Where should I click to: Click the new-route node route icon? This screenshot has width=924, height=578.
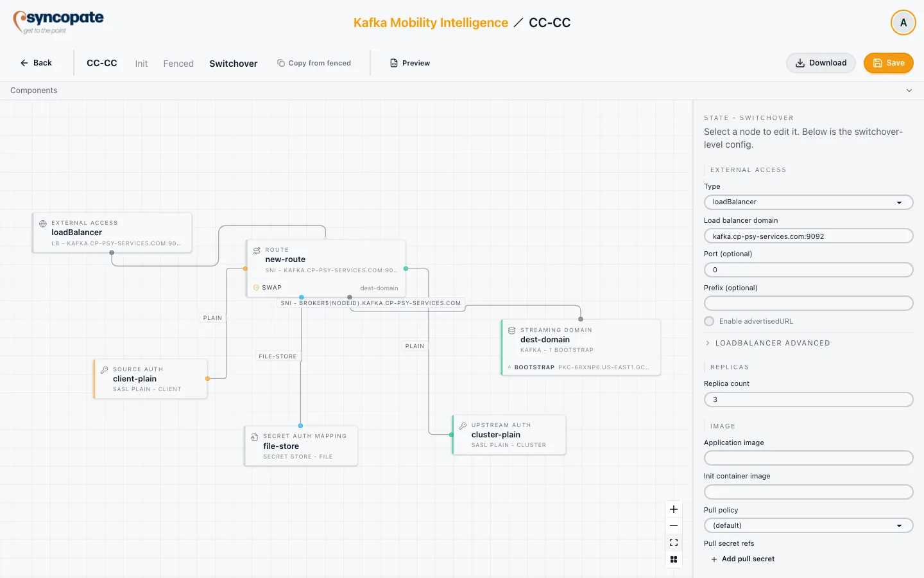click(x=257, y=250)
